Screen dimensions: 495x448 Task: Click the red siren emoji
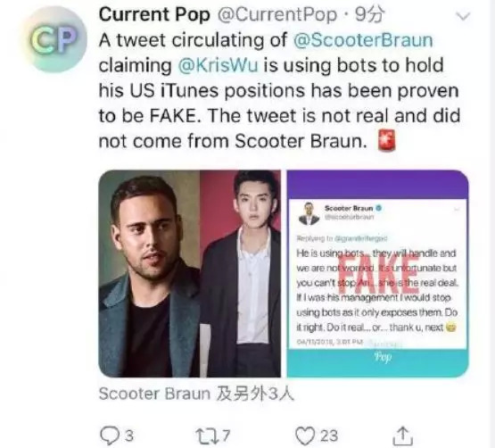coord(387,140)
